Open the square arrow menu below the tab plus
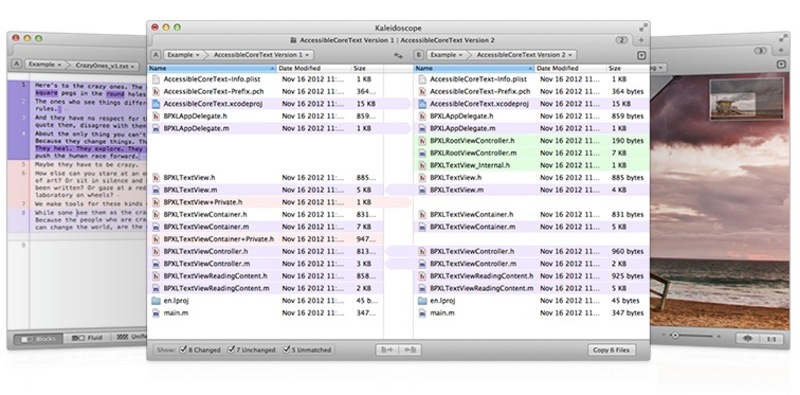The width and height of the screenshot is (800, 395). [641, 55]
